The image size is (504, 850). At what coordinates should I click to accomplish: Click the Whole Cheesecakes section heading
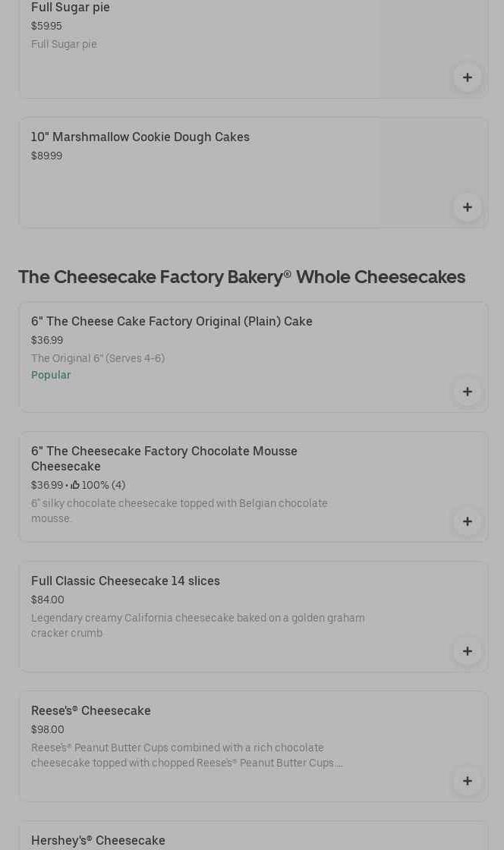(x=241, y=277)
